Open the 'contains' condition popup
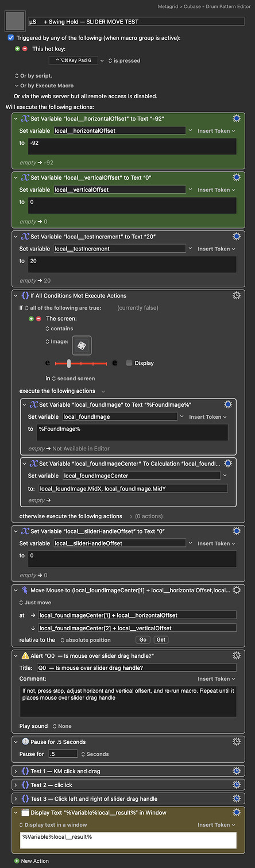This screenshot has width=255, height=868. point(59,329)
